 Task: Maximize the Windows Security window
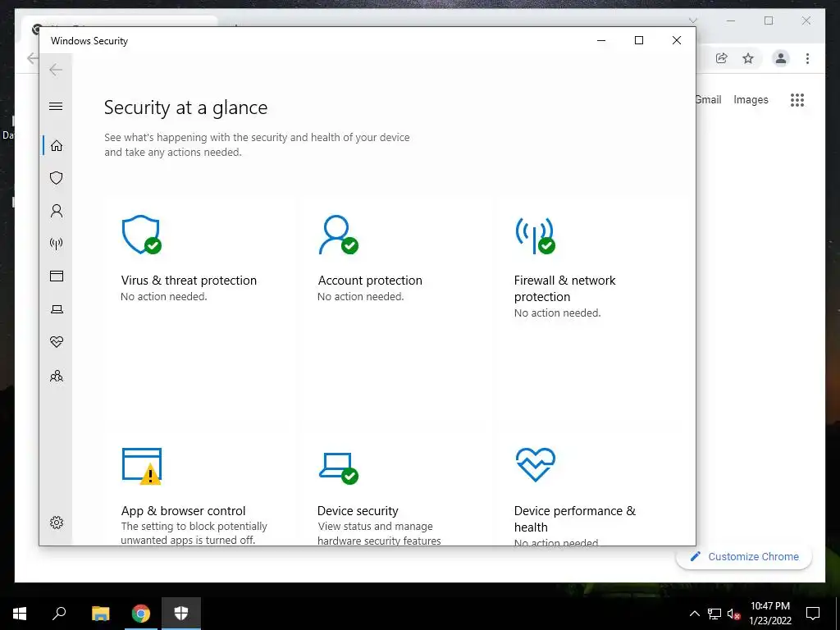(x=638, y=40)
